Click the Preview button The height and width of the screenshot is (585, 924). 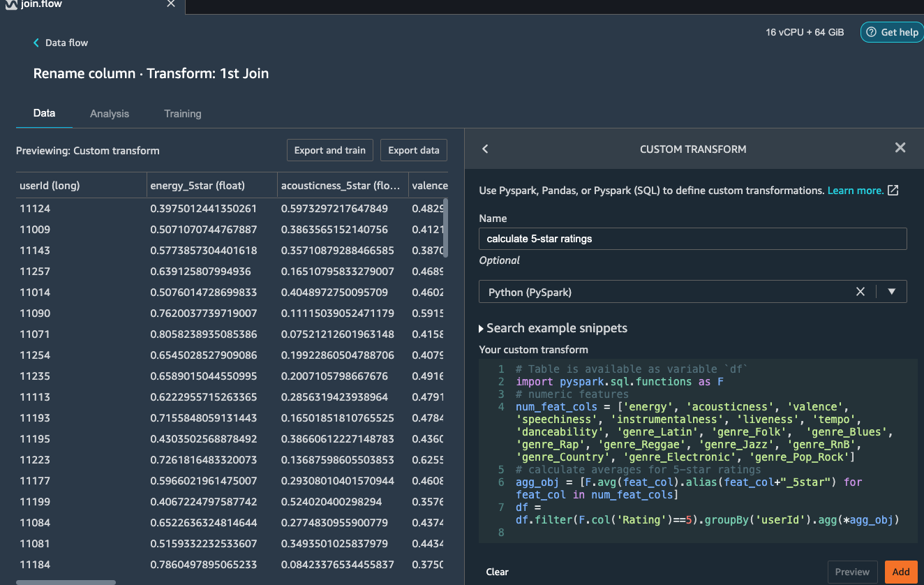(852, 572)
